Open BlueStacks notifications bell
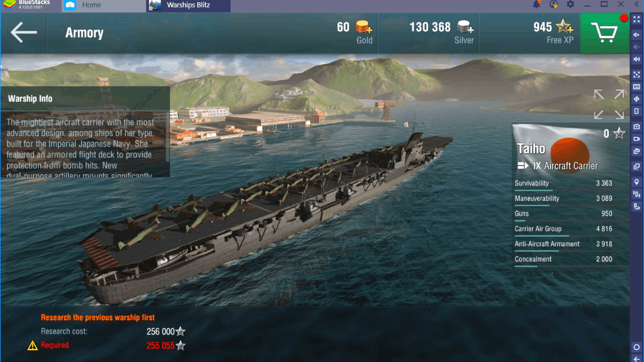The image size is (644, 362). [537, 5]
